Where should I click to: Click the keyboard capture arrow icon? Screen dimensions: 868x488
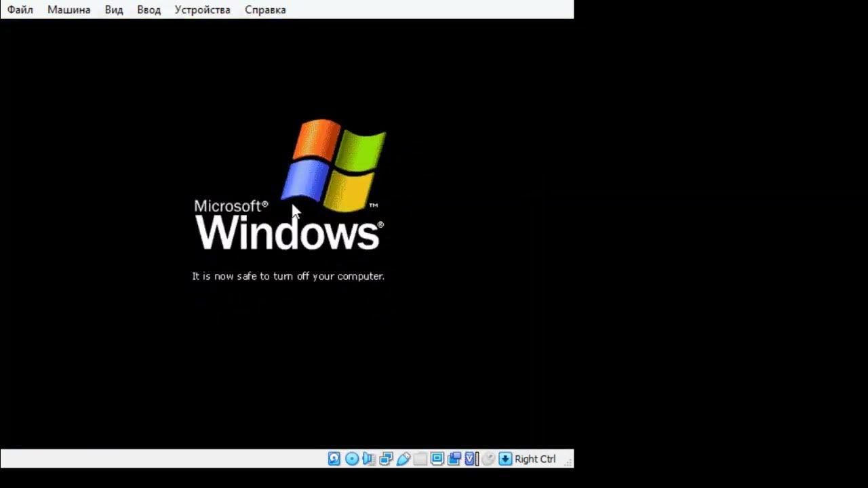tap(505, 459)
